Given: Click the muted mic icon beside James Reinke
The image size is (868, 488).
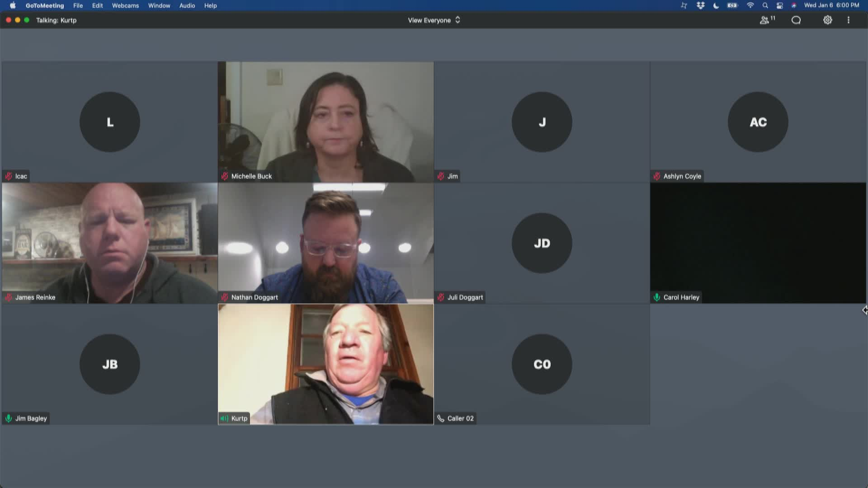Looking at the screenshot, I should click(9, 297).
